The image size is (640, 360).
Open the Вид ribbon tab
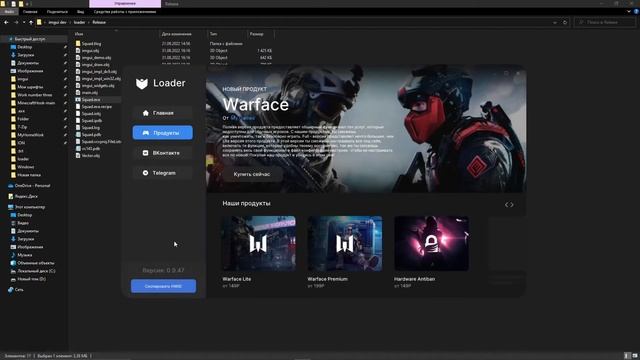[x=80, y=11]
